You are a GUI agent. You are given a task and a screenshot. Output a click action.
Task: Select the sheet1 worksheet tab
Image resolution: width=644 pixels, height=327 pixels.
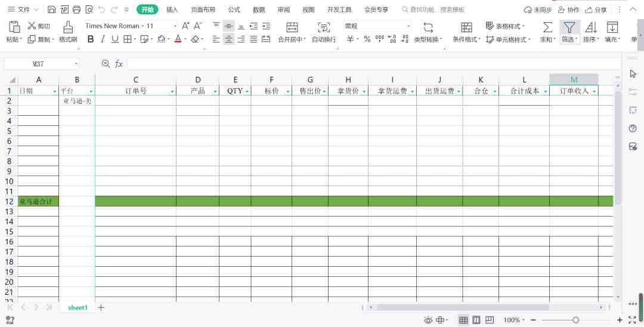pyautogui.click(x=78, y=307)
